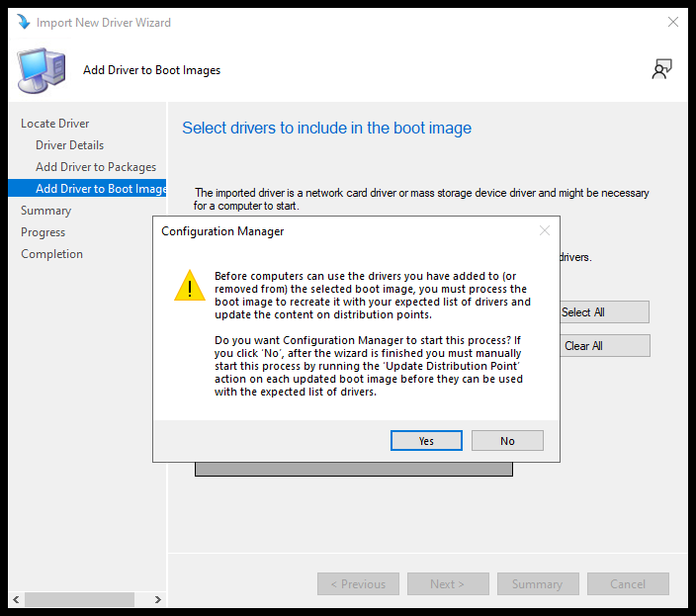696x616 pixels.
Task: Close the Import New Driver Wizard window
Action: point(672,22)
